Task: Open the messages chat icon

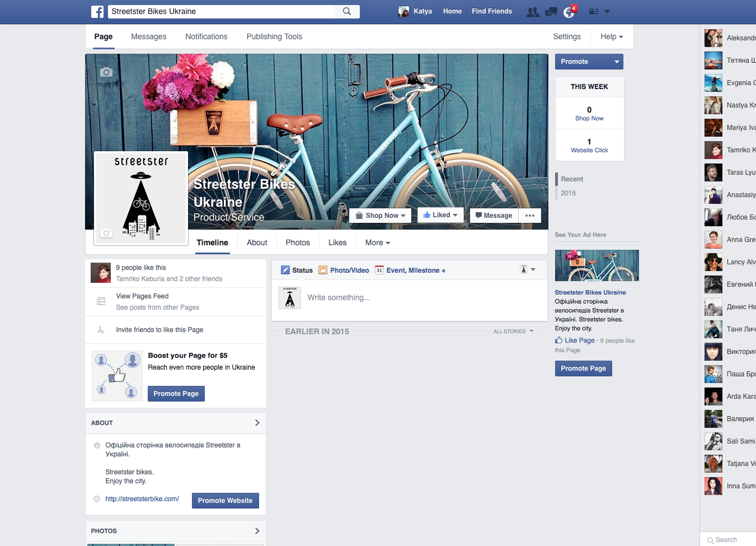Action: 551,12
